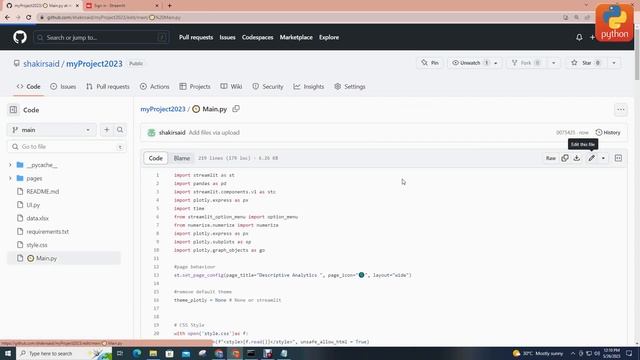640x360 pixels.
Task: Click the Fork button
Action: pos(526,63)
